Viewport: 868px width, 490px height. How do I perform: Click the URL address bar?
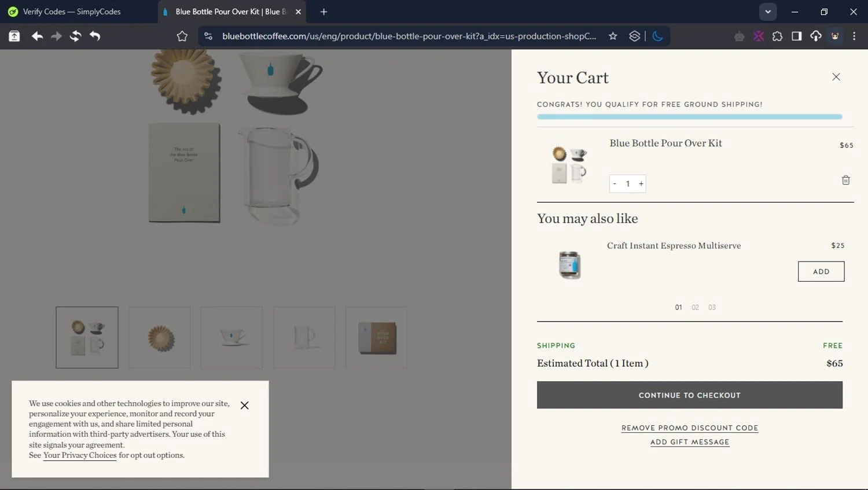(x=409, y=36)
